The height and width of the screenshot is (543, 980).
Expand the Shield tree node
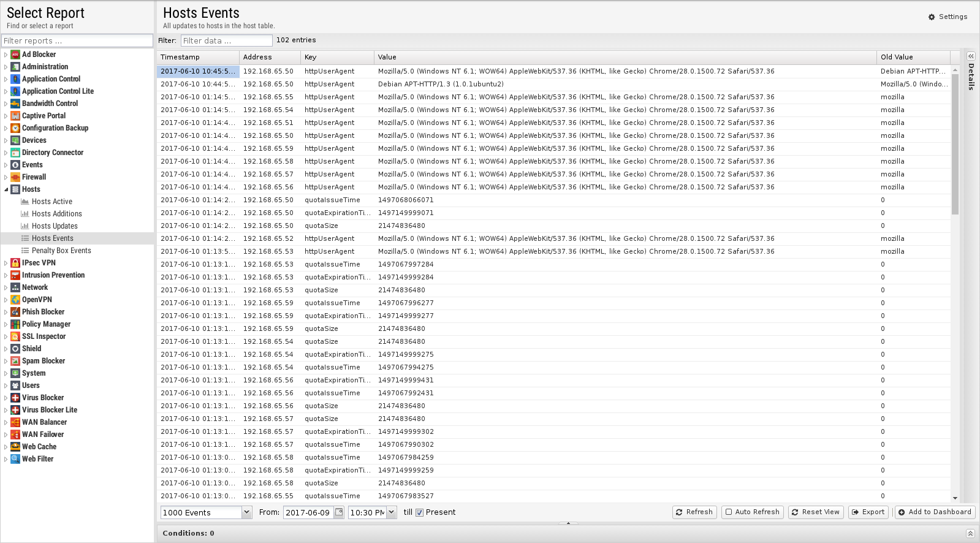[6, 349]
